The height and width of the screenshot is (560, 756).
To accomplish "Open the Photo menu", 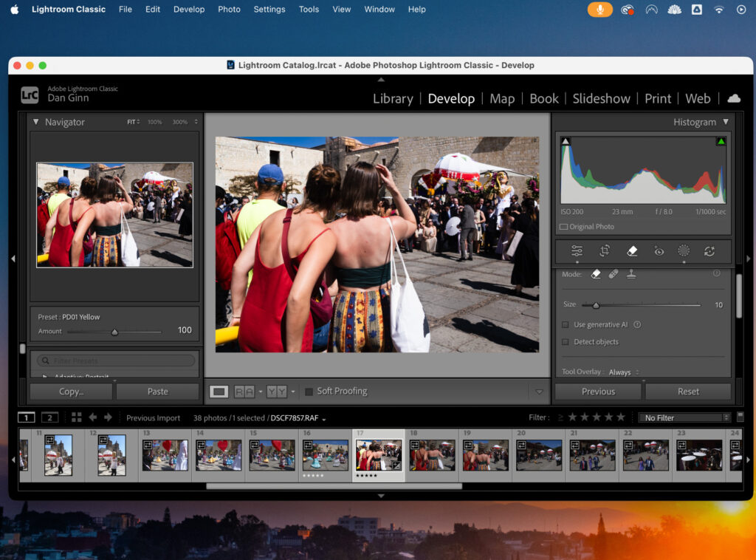I will pos(229,10).
